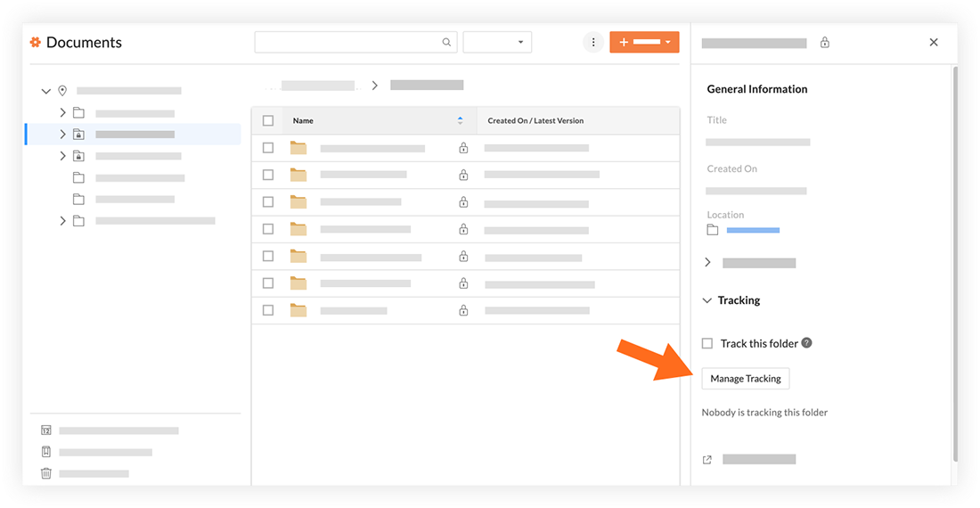Click the Name column sort arrows
The image size is (980, 508).
[460, 120]
